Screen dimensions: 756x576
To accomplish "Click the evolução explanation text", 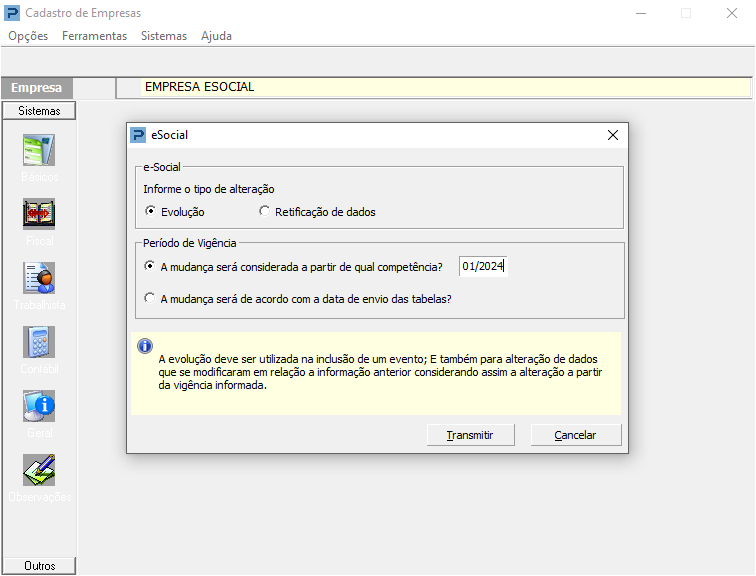I will click(380, 372).
